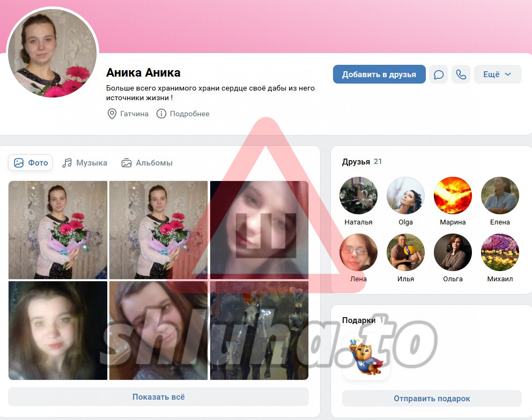Click the info icon beside Подробнее
This screenshot has width=532, height=420.
(x=161, y=114)
